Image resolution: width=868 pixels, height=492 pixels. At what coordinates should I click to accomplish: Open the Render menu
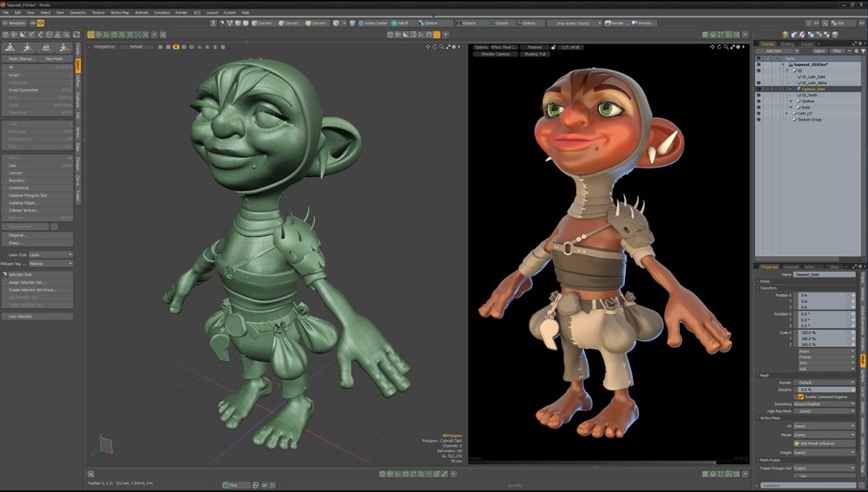point(181,12)
